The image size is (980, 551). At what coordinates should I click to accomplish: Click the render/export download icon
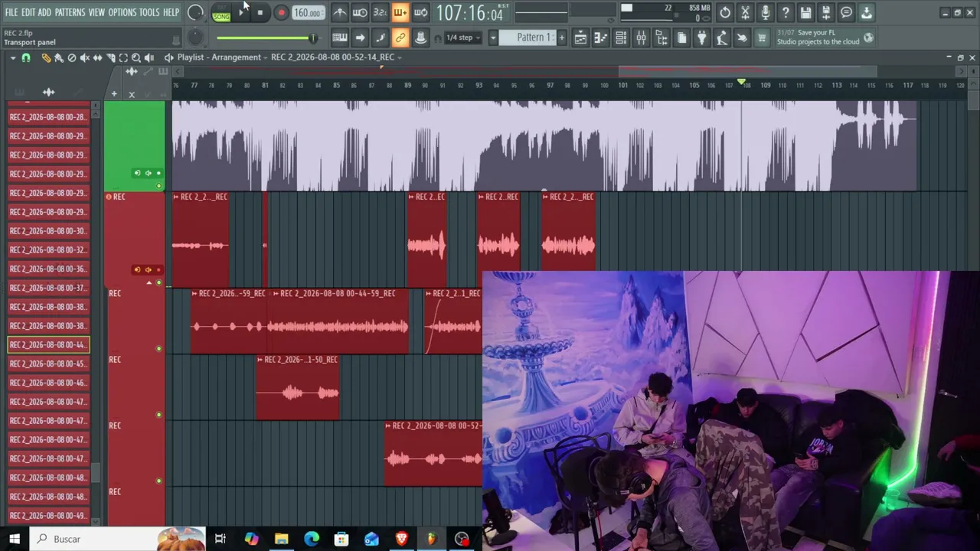click(867, 12)
